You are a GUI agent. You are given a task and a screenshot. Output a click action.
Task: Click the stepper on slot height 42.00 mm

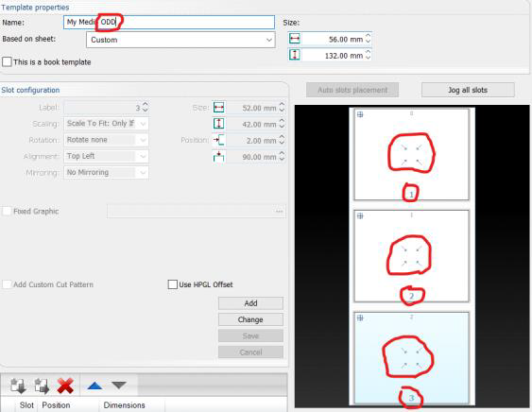pyautogui.click(x=282, y=124)
